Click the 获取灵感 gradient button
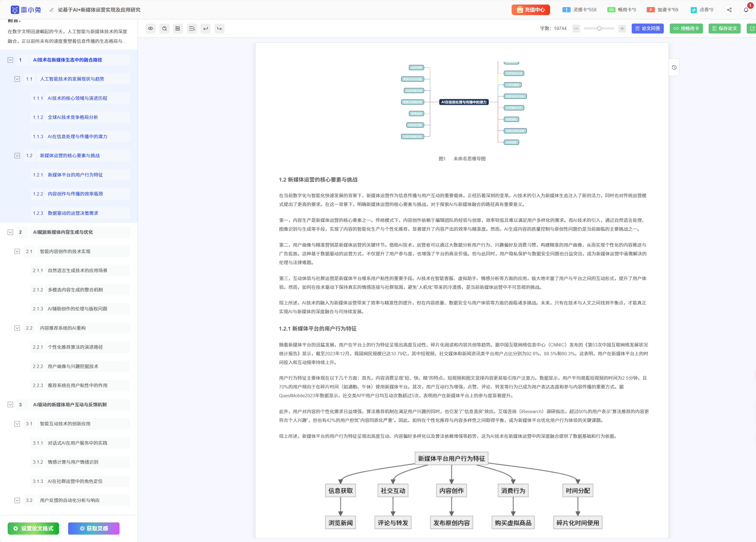This screenshot has height=542, width=756. point(94,529)
